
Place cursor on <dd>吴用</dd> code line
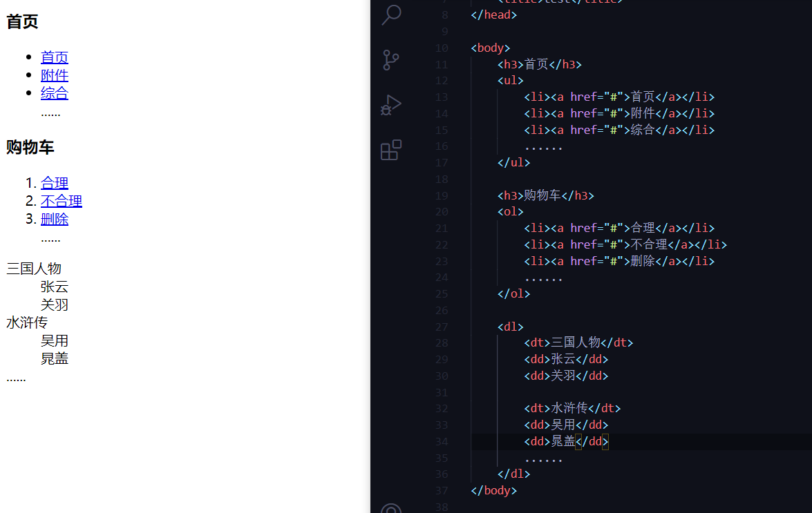click(x=566, y=425)
